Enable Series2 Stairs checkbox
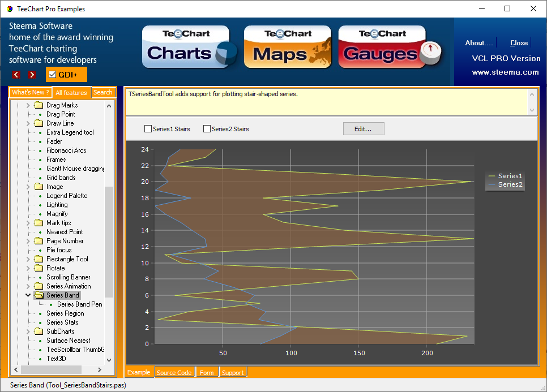This screenshot has width=547, height=392. (x=207, y=129)
